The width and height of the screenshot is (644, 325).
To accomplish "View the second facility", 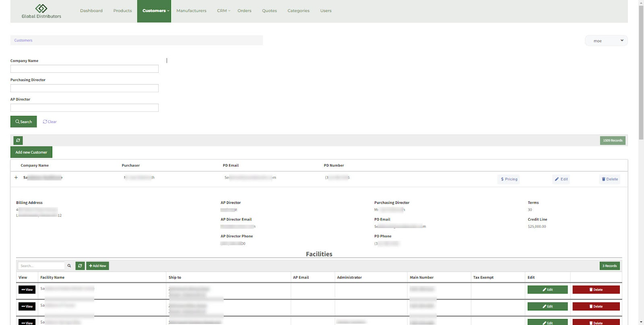I will (27, 306).
